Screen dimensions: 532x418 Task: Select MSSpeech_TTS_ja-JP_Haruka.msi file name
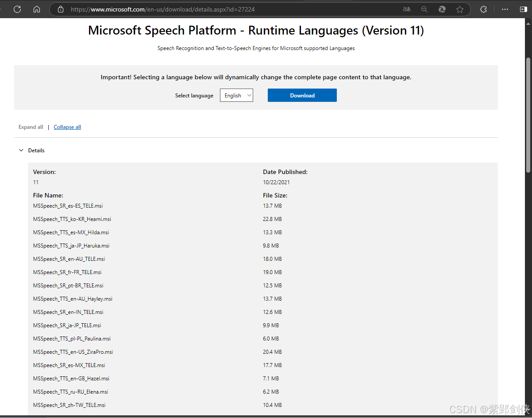[71, 246]
